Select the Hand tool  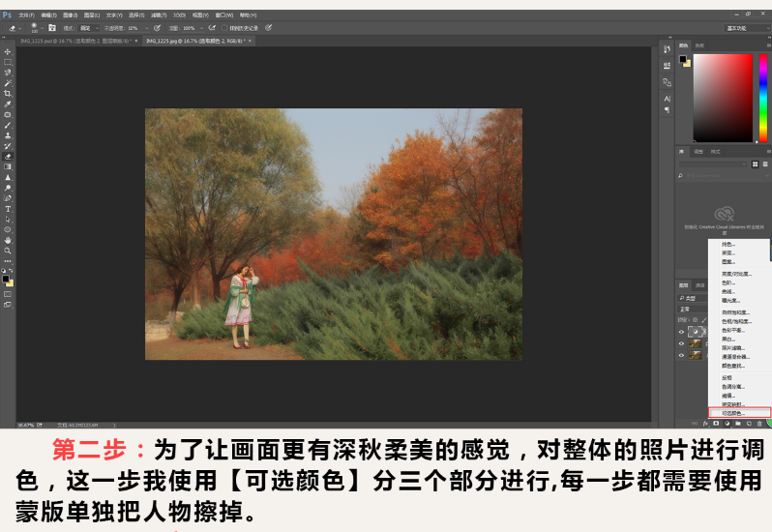pos(8,240)
